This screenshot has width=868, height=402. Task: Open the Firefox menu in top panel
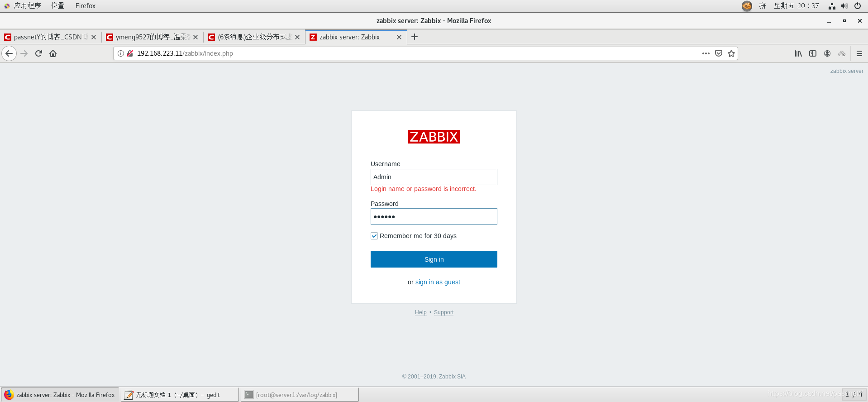[x=86, y=6]
